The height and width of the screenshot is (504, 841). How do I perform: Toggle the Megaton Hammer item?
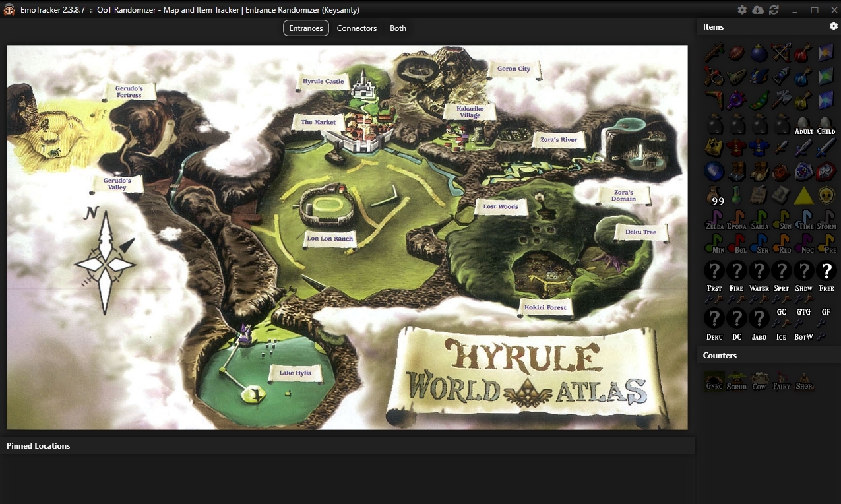click(x=782, y=100)
